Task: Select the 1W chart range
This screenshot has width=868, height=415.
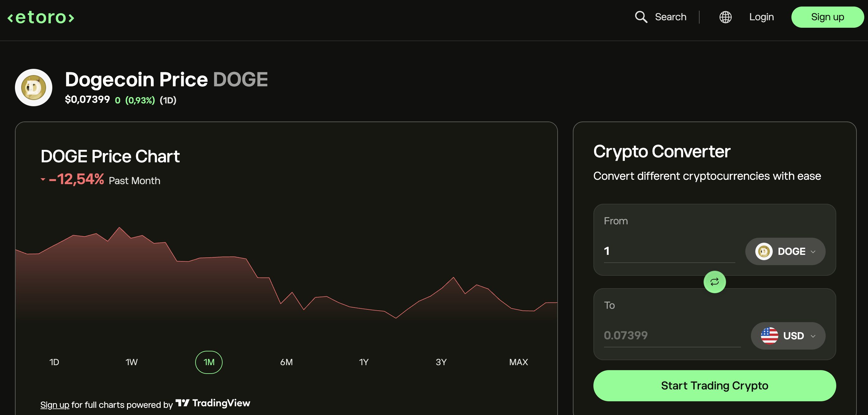Action: [131, 362]
